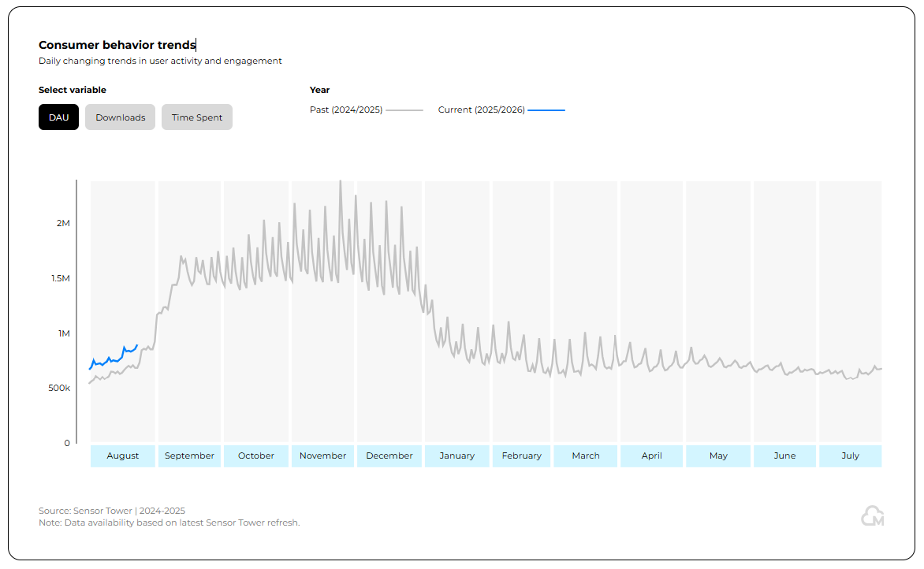The width and height of the screenshot is (924, 569).
Task: Select the December month label
Action: click(389, 456)
